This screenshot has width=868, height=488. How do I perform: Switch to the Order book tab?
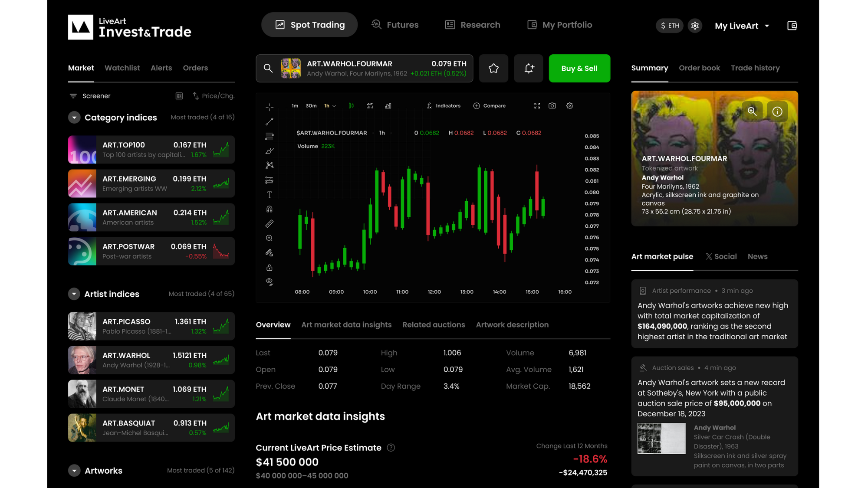point(699,68)
